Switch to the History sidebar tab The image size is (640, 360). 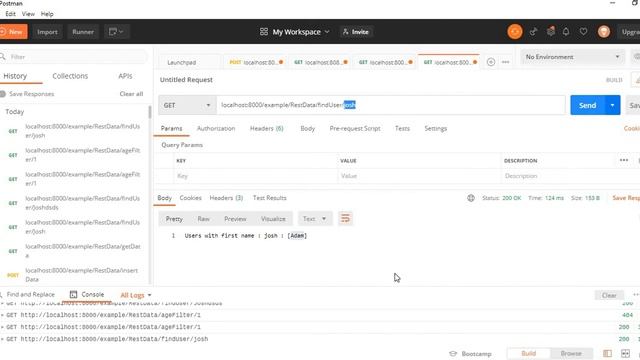click(15, 76)
